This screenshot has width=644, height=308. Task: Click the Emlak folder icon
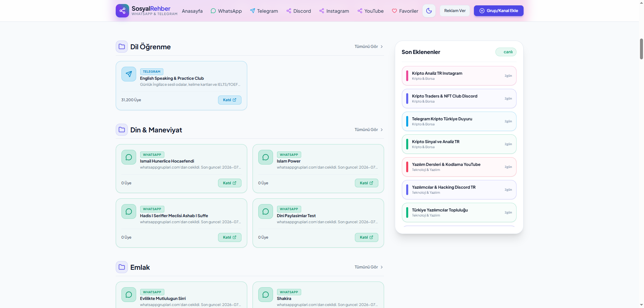click(x=122, y=267)
